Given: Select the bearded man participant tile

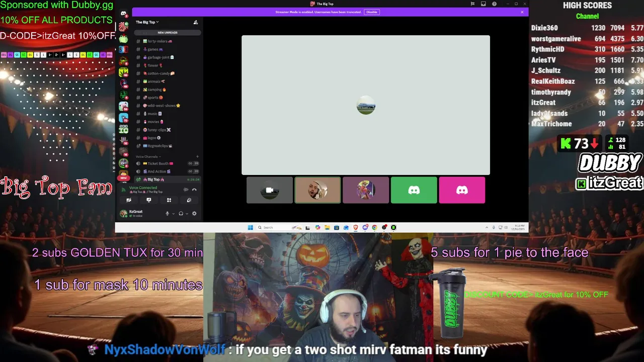Looking at the screenshot, I should [317, 190].
